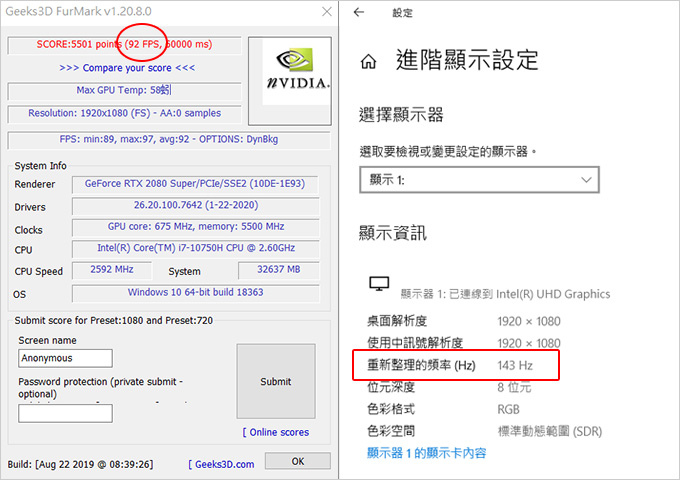Click the Resolution 1920x1080 (FS) line

(124, 113)
